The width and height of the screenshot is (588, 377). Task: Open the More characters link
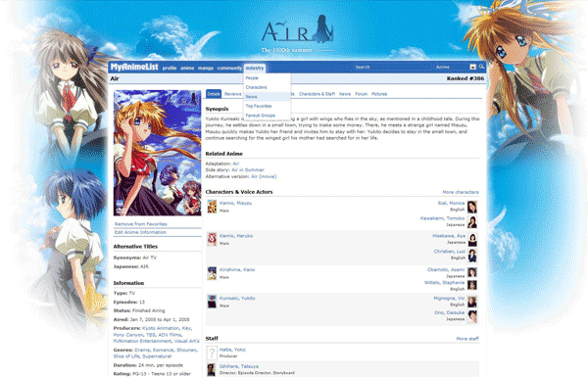coord(461,192)
